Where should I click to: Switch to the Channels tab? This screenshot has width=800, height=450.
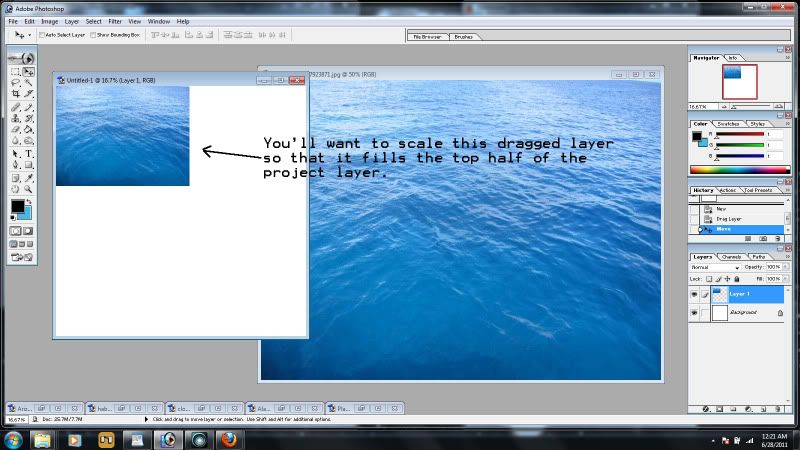coord(731,257)
